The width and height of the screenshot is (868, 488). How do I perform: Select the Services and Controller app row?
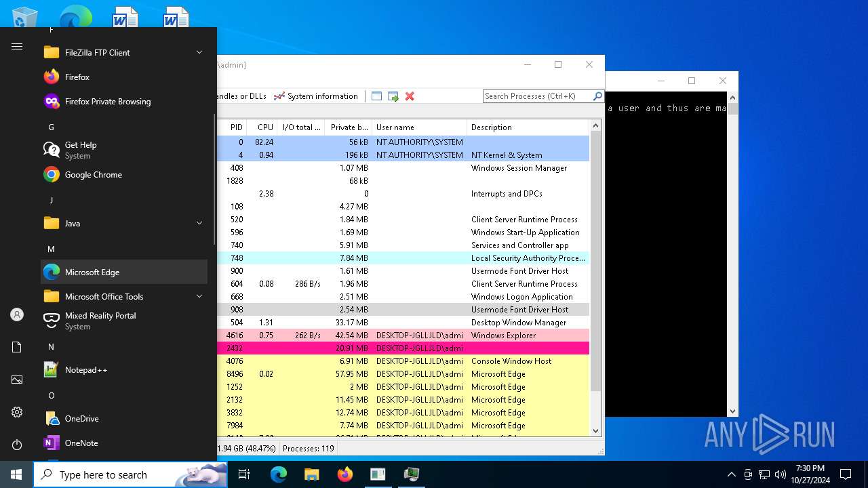[x=403, y=245]
